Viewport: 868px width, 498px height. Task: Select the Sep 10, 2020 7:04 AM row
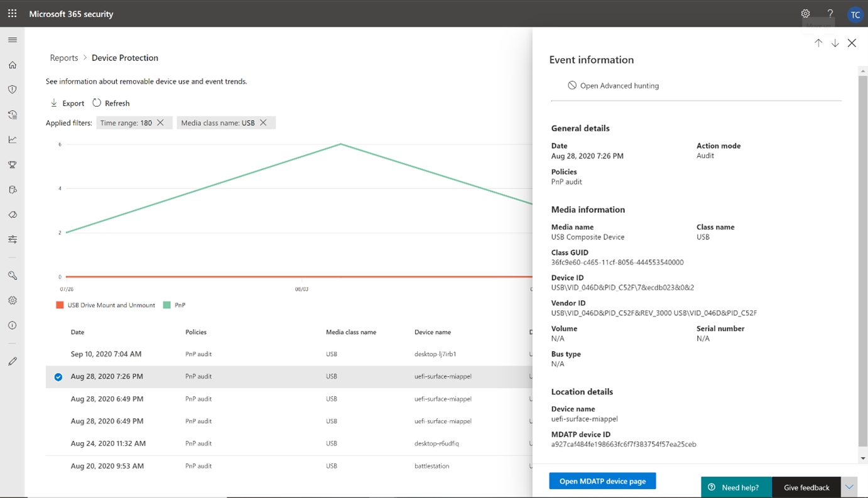[x=106, y=354]
